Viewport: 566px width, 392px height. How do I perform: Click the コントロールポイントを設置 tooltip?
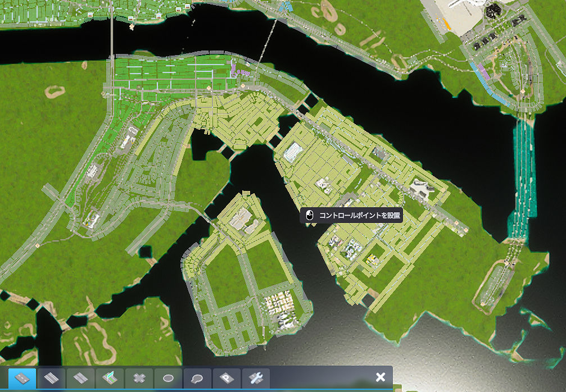[x=351, y=216]
